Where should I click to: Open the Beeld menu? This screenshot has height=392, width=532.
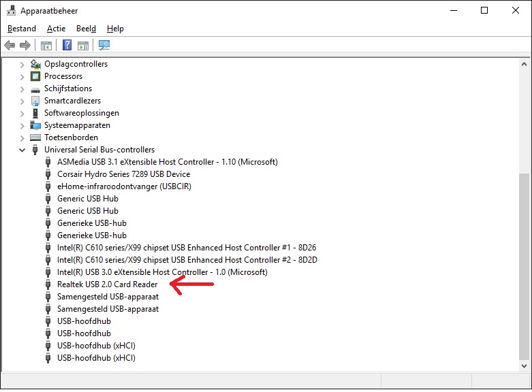tap(87, 29)
